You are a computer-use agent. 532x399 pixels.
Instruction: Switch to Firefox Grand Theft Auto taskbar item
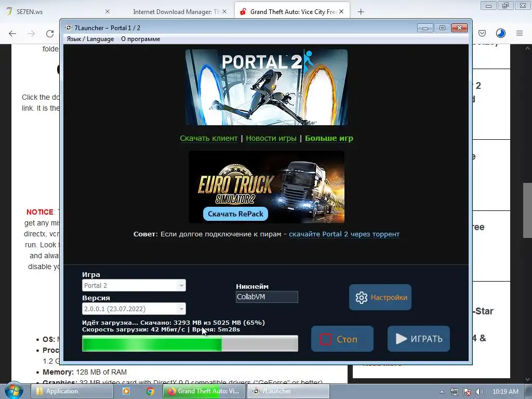pyautogui.click(x=204, y=391)
